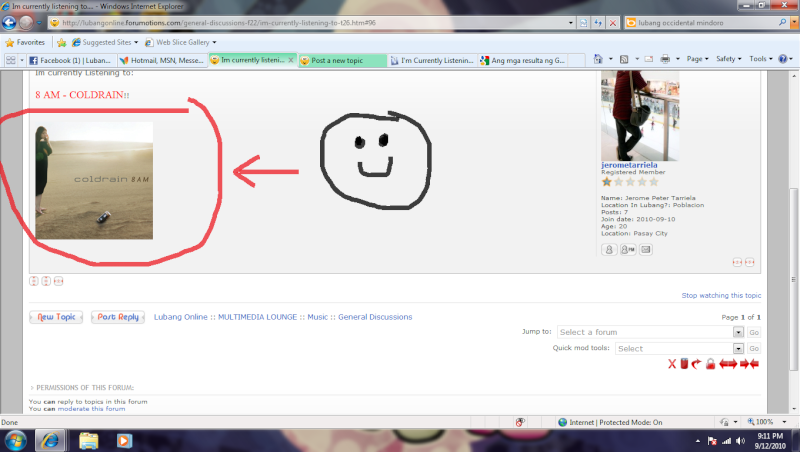Viewport: 800px width, 452px height.
Task: Switch to the Hotmail, MSN, Messe... tab
Action: coord(162,60)
